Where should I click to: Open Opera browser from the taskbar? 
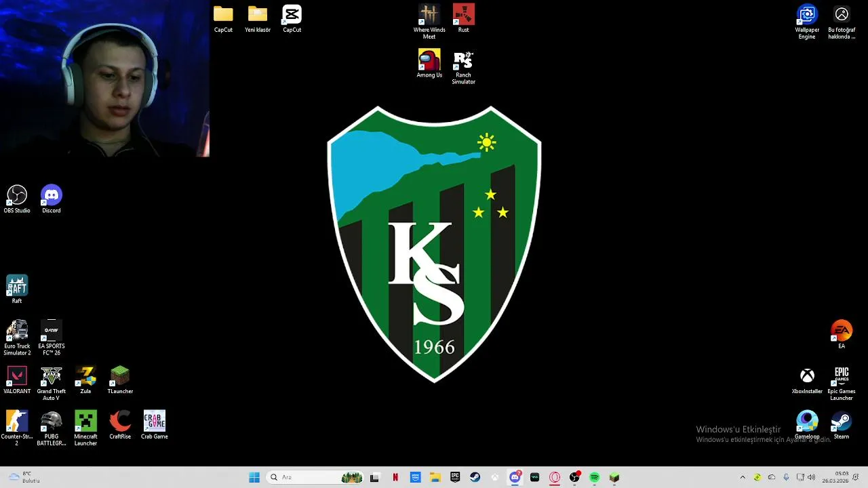[555, 478]
